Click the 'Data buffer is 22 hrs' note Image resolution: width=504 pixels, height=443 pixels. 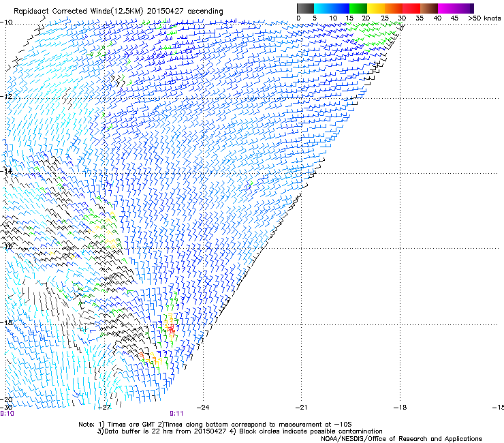pyautogui.click(x=240, y=431)
